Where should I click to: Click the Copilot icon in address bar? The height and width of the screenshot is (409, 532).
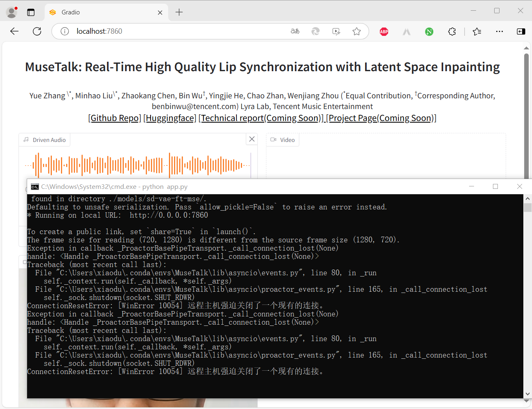pyautogui.click(x=315, y=31)
